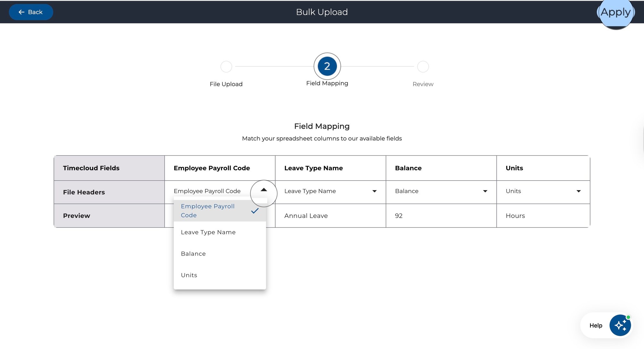
Task: Go to File Upload step circle
Action: coord(226,67)
